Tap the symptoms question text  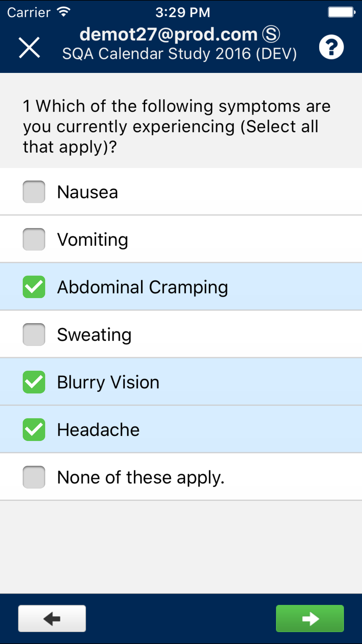(177, 126)
